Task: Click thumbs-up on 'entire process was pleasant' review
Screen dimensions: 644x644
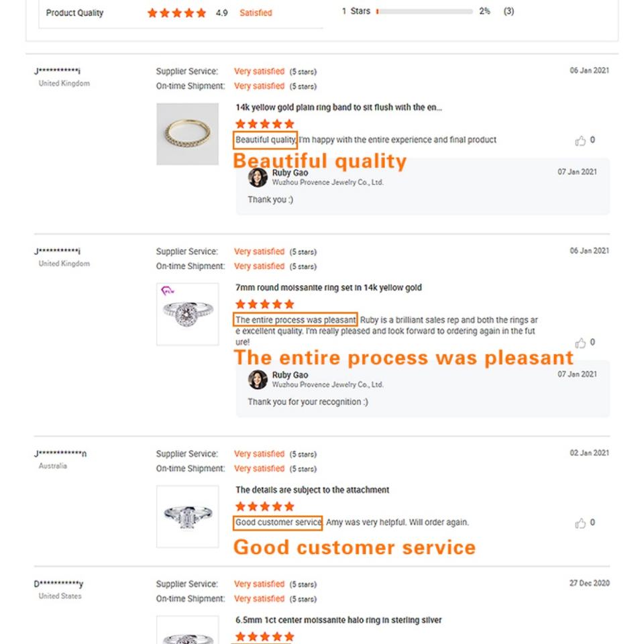Action: [580, 343]
